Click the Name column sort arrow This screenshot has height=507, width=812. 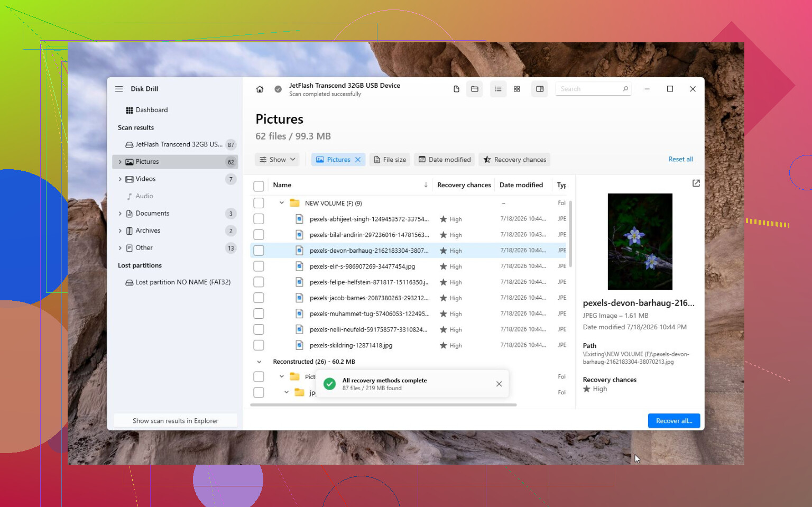(x=426, y=185)
